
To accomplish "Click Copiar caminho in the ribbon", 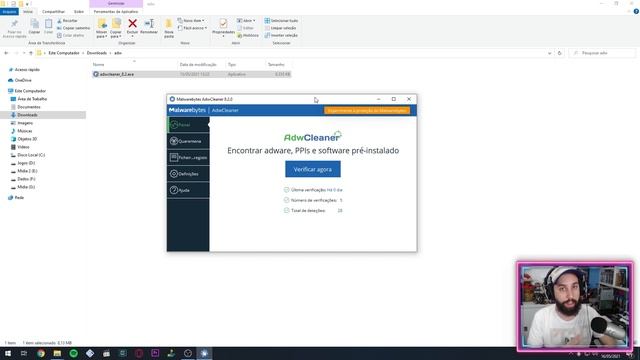I will tap(73, 28).
